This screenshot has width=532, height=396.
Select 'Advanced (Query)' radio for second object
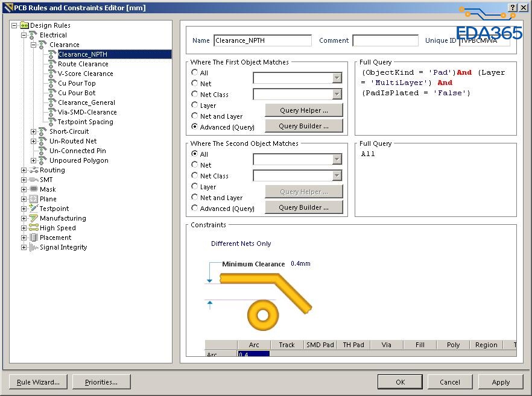point(195,208)
